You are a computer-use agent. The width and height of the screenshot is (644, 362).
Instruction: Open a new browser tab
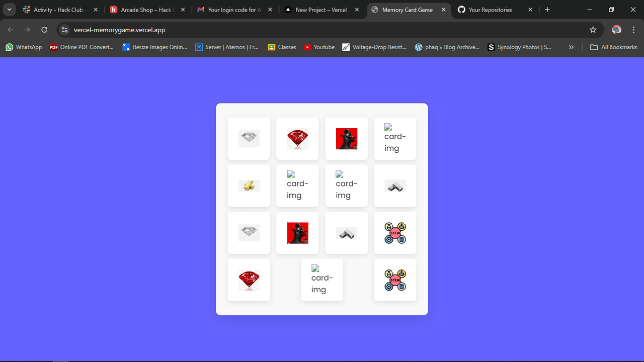[547, 10]
